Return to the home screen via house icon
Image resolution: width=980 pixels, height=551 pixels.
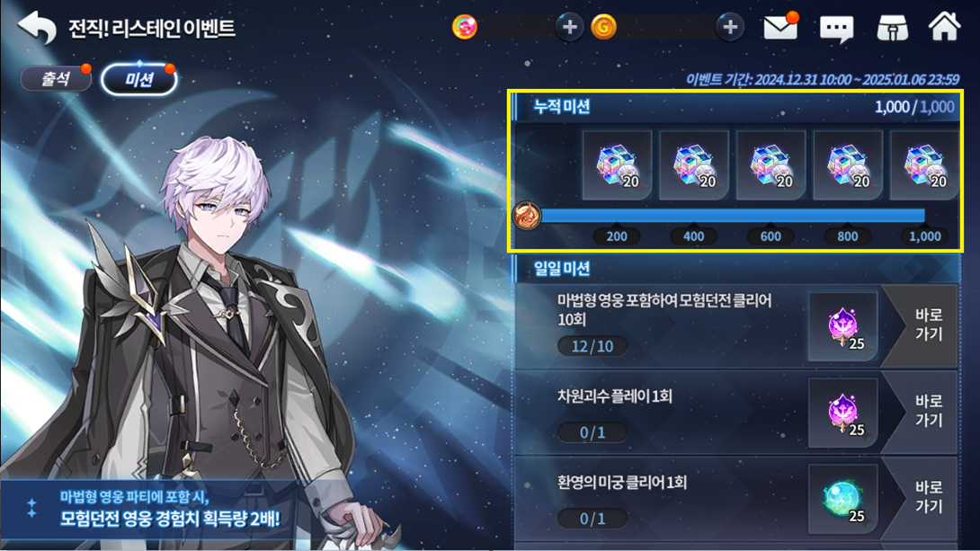click(944, 27)
